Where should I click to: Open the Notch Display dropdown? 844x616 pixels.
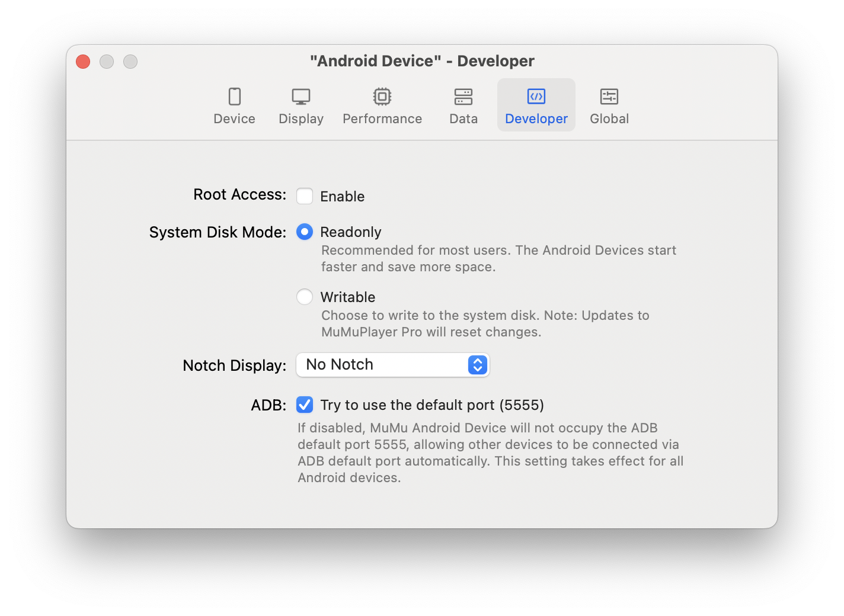[392, 365]
